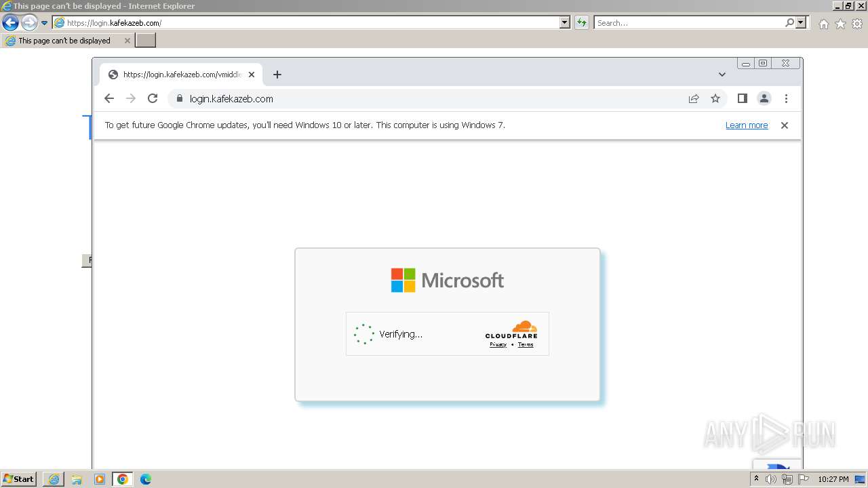
Task: Switch to Chrome in the taskbar
Action: point(123,479)
